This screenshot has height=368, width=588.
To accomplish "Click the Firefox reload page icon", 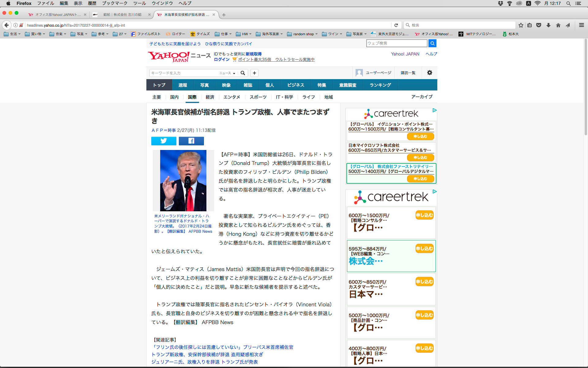I will [x=396, y=25].
